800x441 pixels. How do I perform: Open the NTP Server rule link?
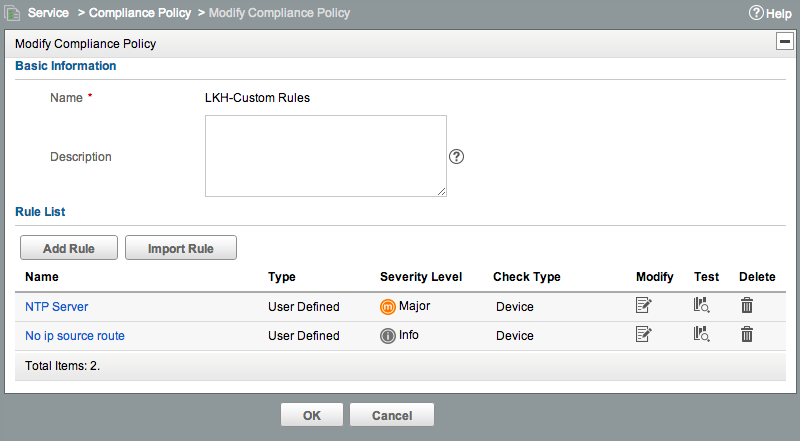(x=57, y=307)
